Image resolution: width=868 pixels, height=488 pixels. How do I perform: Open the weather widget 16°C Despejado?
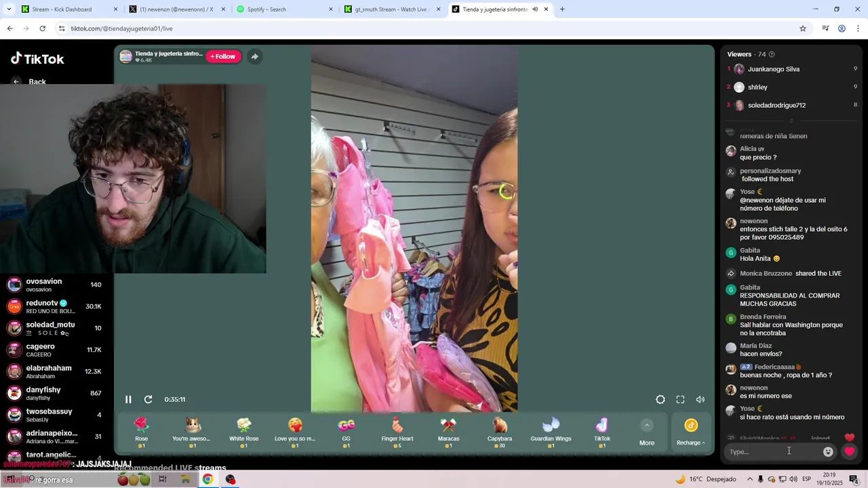click(705, 479)
